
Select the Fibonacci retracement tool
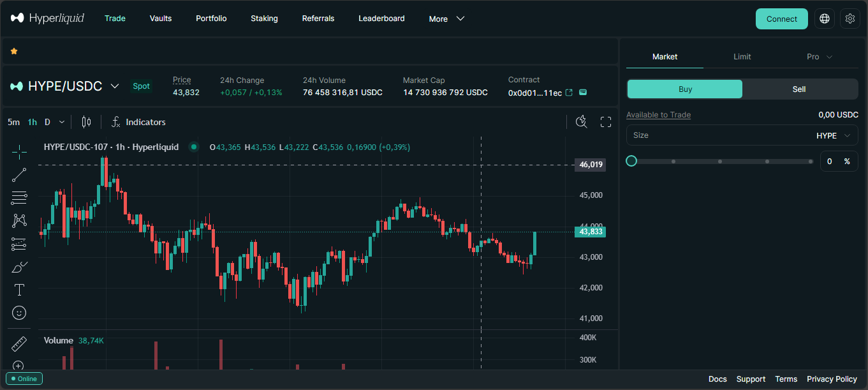click(x=19, y=198)
